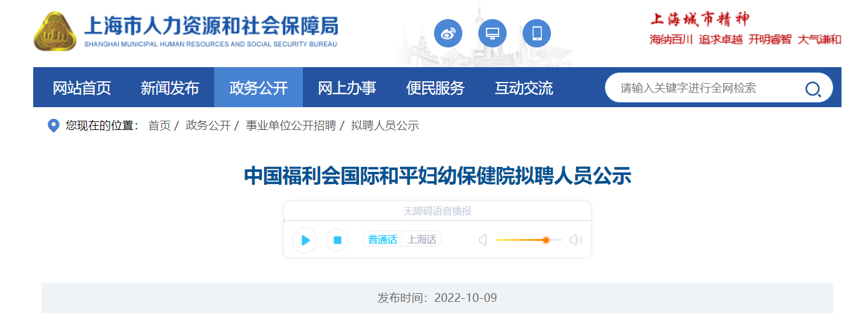Click the desktop computer version icon
The height and width of the screenshot is (324, 868).
(492, 33)
